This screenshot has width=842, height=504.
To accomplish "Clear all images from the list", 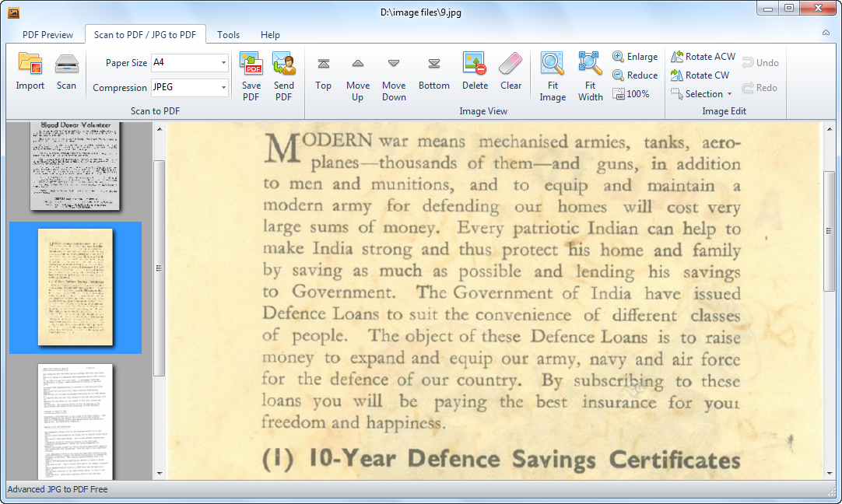I will pyautogui.click(x=510, y=71).
